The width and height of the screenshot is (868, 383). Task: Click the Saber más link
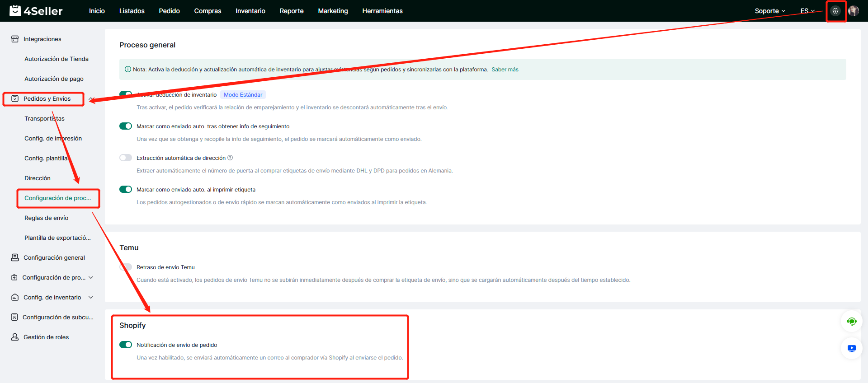[505, 70]
